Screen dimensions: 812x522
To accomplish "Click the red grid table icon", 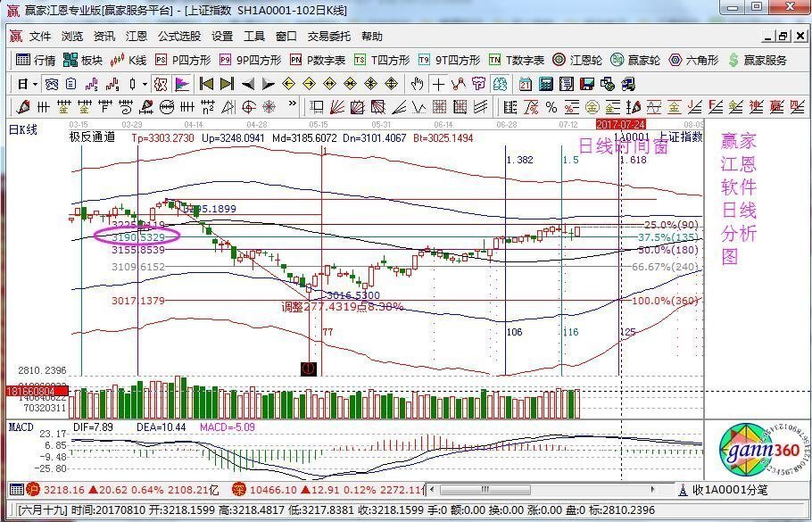I will (440, 107).
